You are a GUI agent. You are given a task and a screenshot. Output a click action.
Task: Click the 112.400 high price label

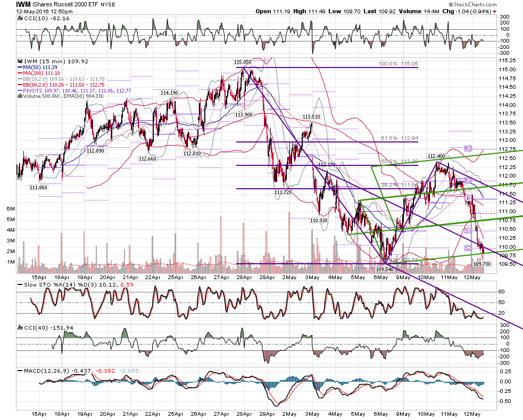click(436, 156)
